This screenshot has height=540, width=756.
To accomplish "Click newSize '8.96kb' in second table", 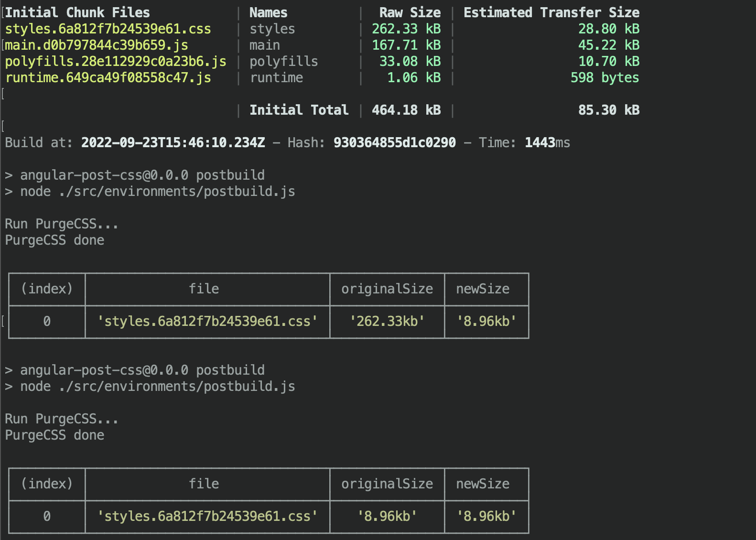I will point(486,517).
